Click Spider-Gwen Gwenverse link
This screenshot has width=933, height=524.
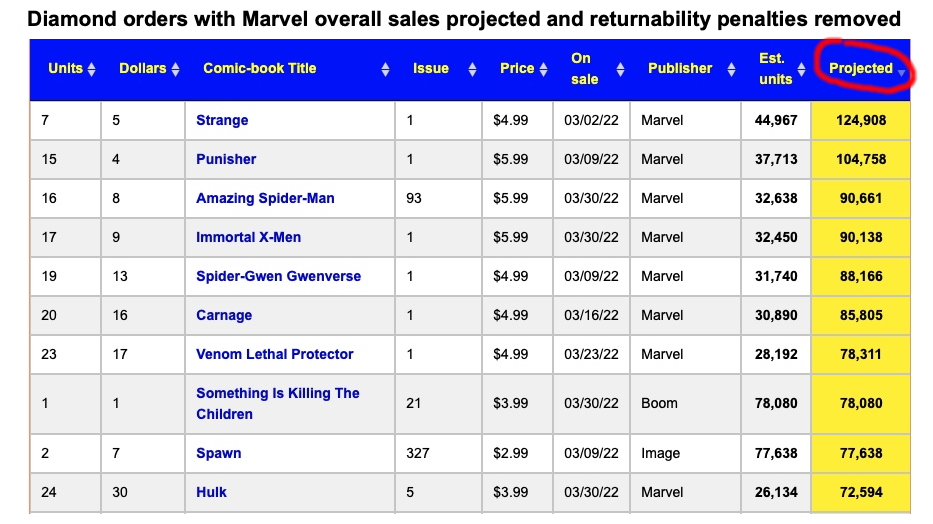coord(278,276)
